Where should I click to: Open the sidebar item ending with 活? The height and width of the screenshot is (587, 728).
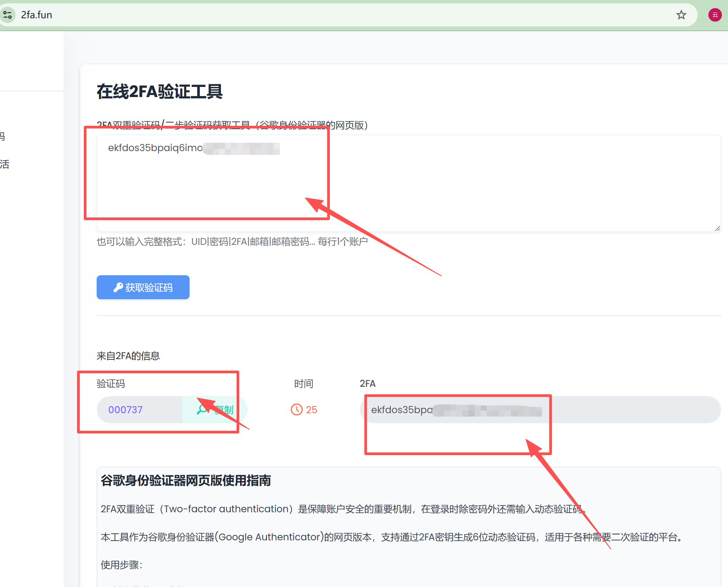pos(5,164)
